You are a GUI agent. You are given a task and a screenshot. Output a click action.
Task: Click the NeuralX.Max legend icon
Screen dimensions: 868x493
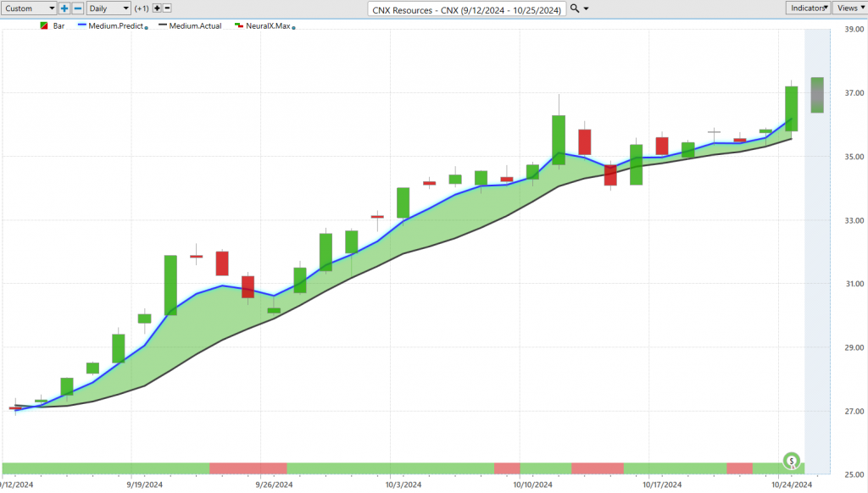click(x=239, y=26)
